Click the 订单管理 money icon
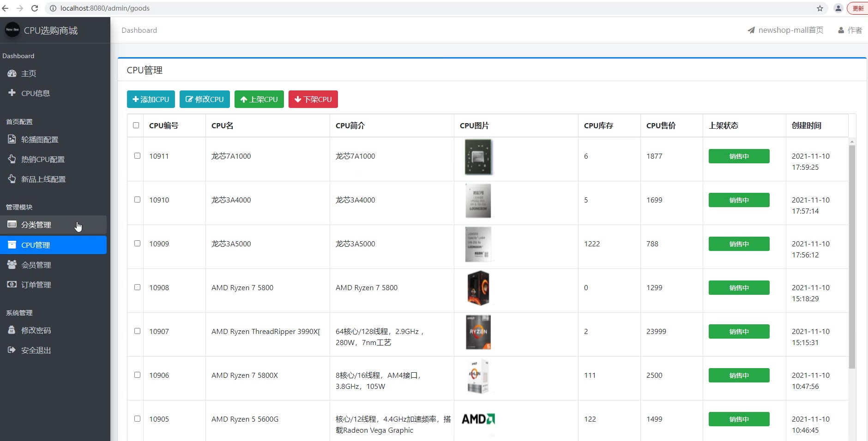 [12, 284]
